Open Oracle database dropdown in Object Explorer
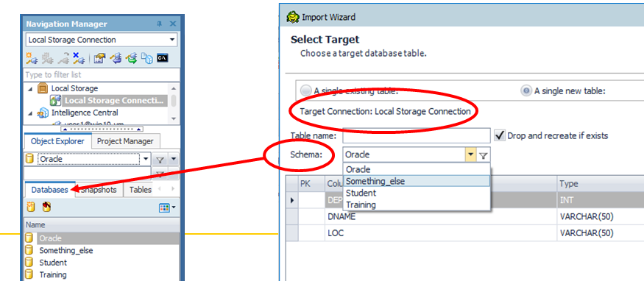The image size is (644, 281). click(146, 159)
